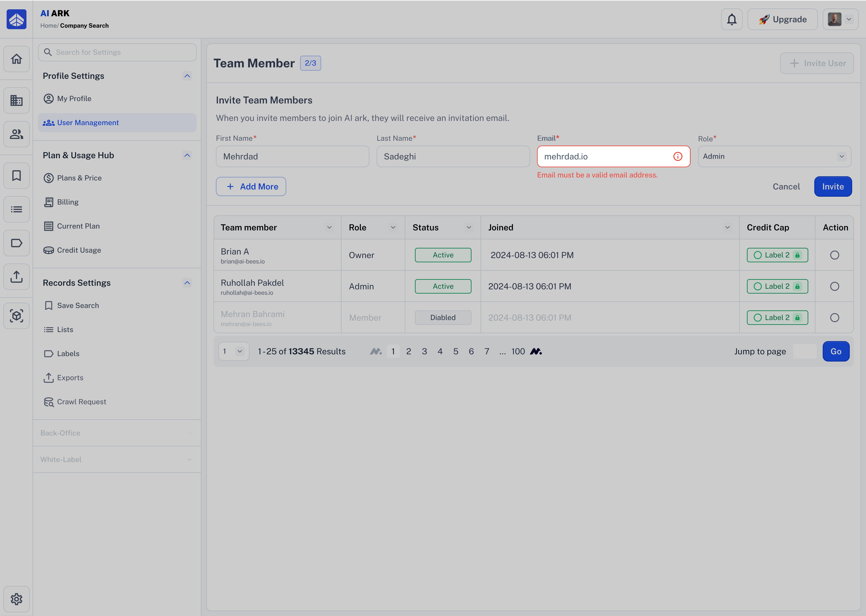866x616 pixels.
Task: Open Billing settings
Action: [x=117, y=202]
